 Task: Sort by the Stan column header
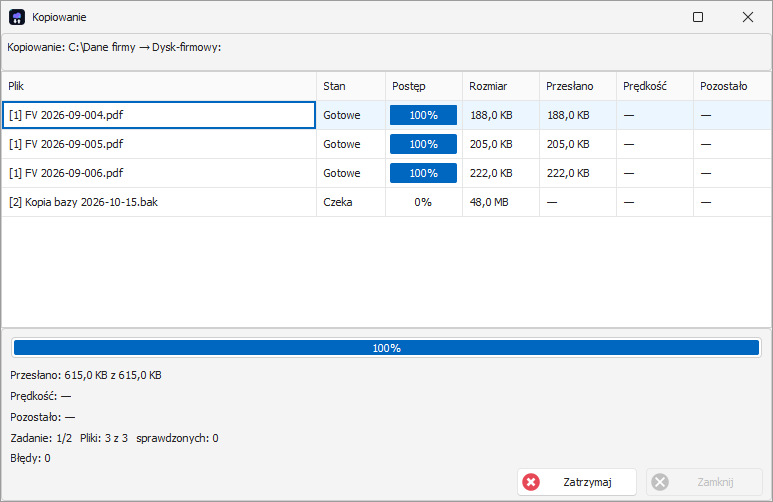coord(351,86)
